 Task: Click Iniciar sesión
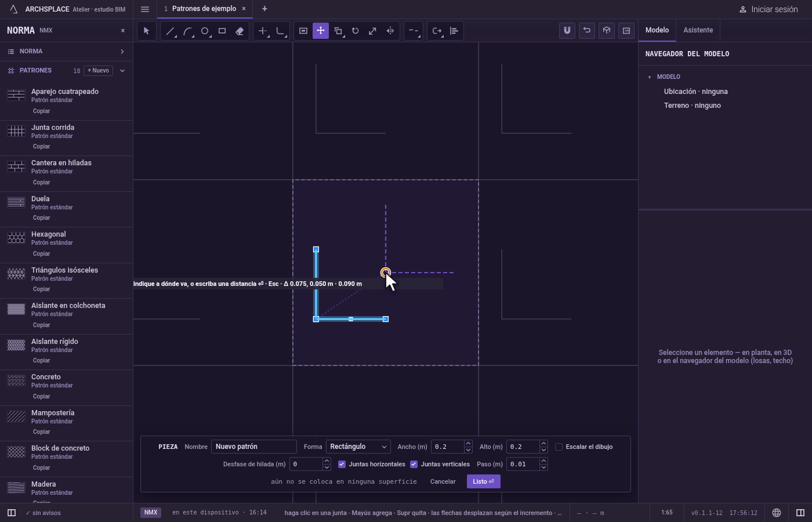pyautogui.click(x=768, y=9)
